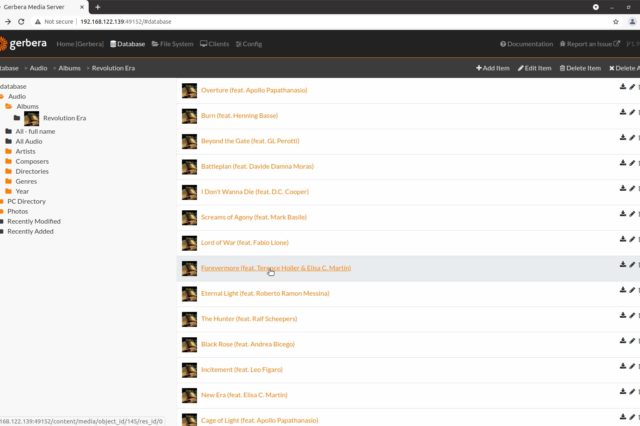Open the Documentation link
Screen dimensions: 640x426
[x=527, y=44]
